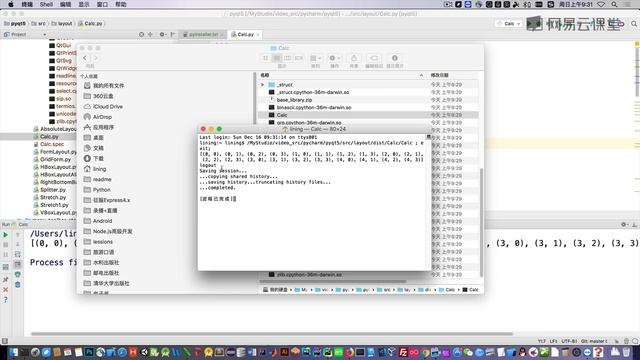Click pyqt5 breadcrumb in PyCharm
Screen dimensions: 640x360
point(15,24)
